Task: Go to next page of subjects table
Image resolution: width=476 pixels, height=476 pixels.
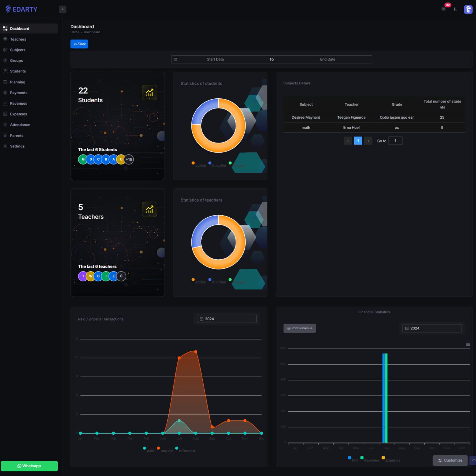Action: click(368, 141)
